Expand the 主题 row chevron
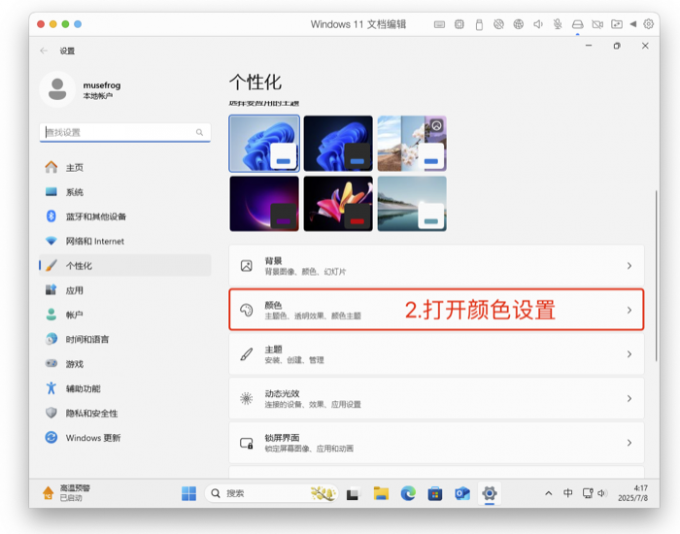Screen dimensions: 680x534 pos(629,354)
